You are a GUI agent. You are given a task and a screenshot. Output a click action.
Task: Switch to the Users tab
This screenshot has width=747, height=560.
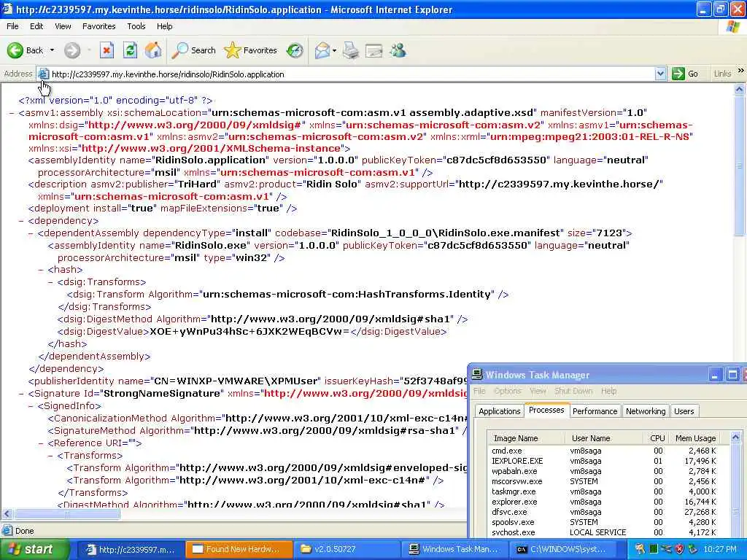684,411
